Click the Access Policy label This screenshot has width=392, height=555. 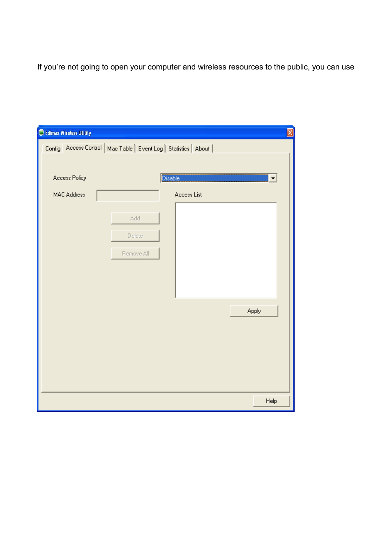coord(69,178)
